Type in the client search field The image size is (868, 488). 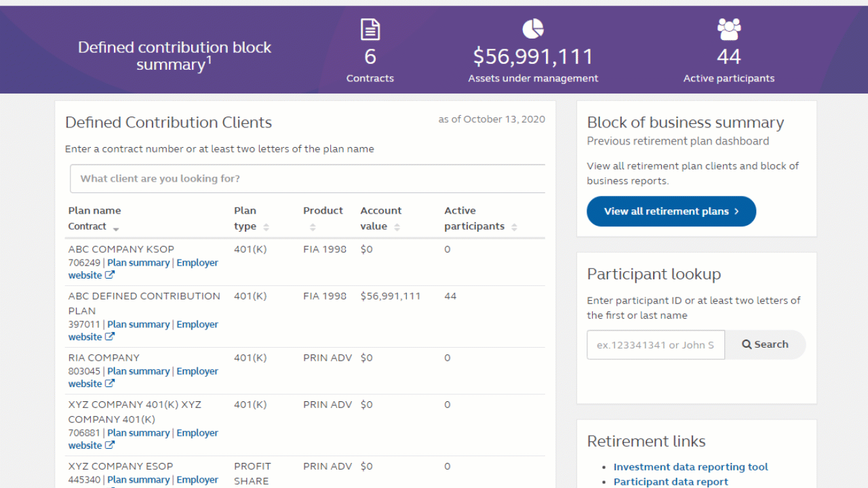pyautogui.click(x=309, y=179)
